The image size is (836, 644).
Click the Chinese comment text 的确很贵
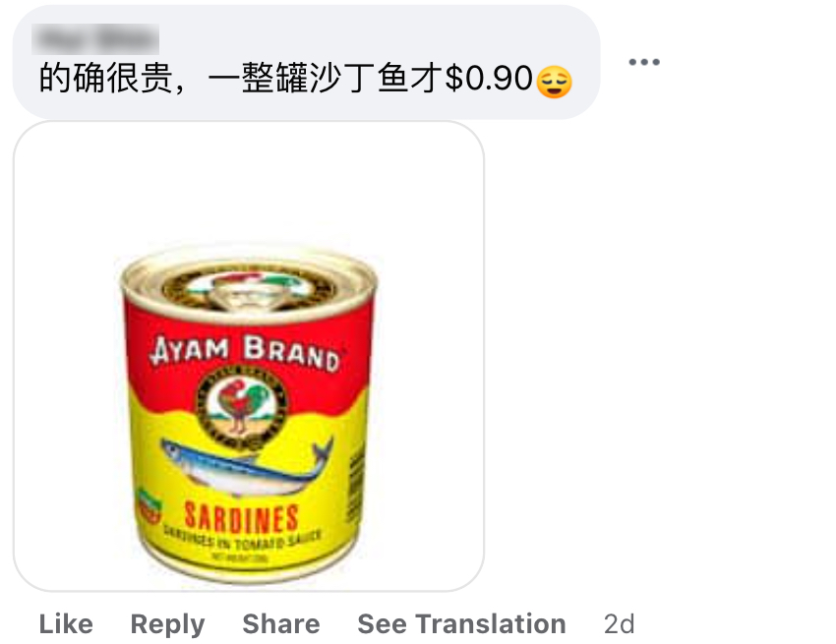click(x=105, y=79)
